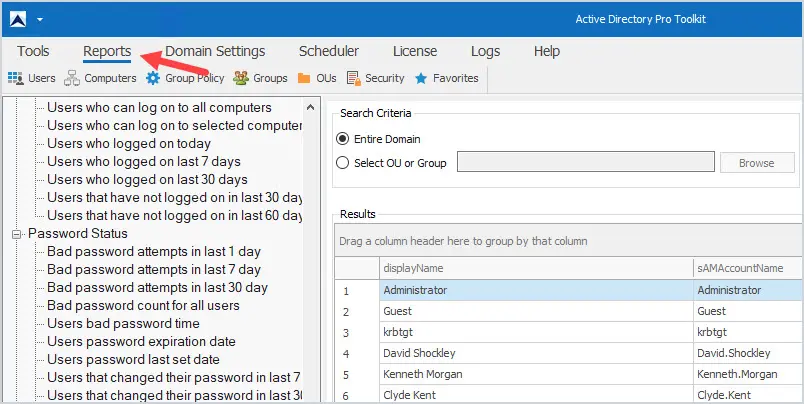The height and width of the screenshot is (404, 804).
Task: Open the Users reports category
Action: pyautogui.click(x=32, y=78)
